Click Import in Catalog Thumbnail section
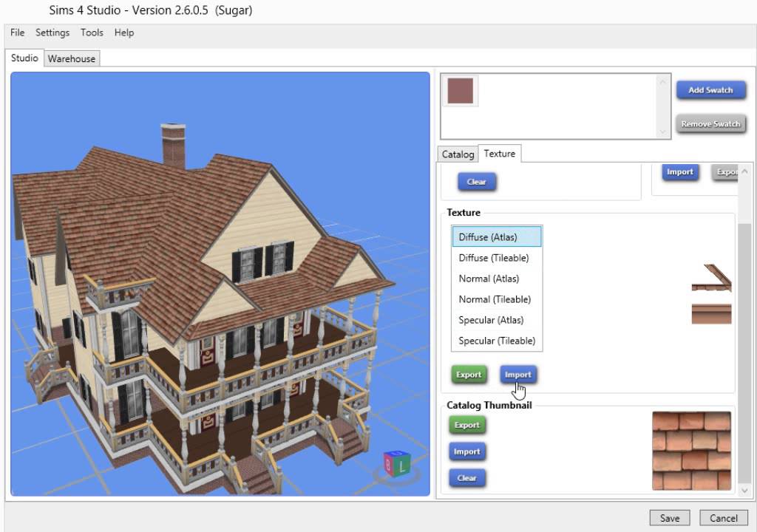 point(467,452)
